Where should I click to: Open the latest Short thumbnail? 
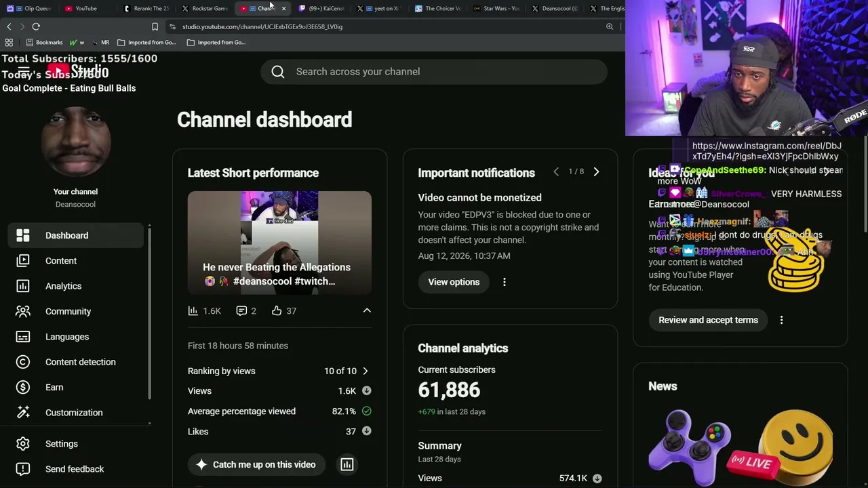279,243
